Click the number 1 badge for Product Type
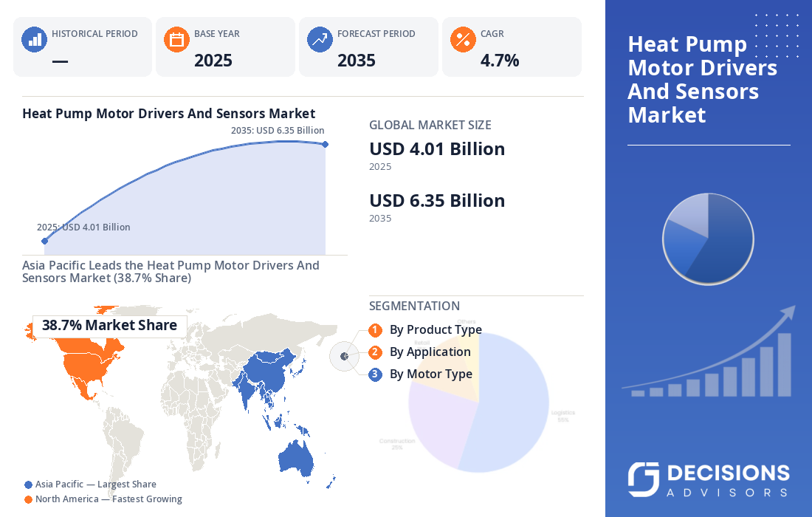 pos(376,330)
